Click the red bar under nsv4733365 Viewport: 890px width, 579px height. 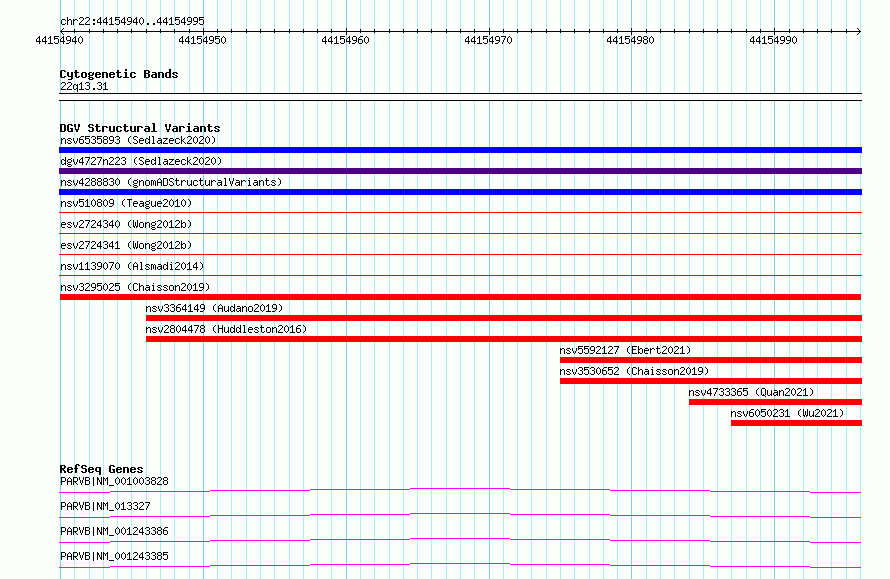[x=775, y=402]
